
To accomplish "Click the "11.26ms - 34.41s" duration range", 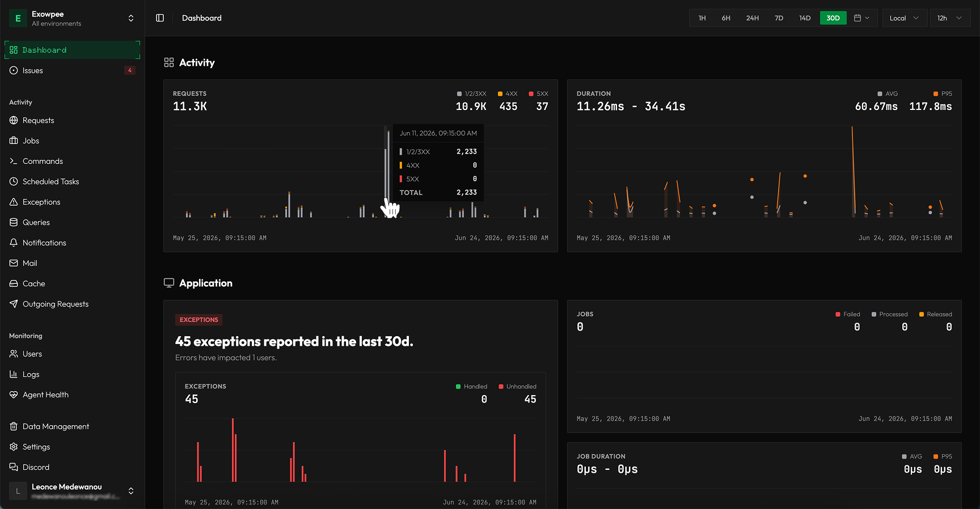I will click(631, 107).
